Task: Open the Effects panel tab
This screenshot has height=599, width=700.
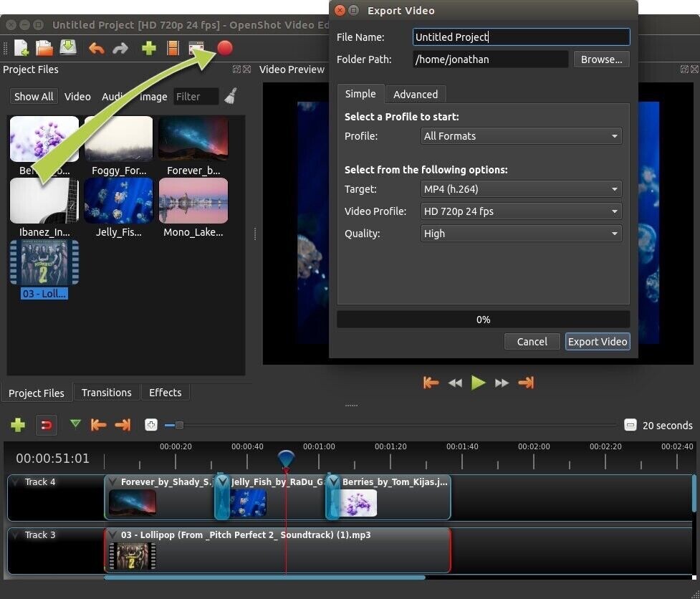Action: coord(165,392)
